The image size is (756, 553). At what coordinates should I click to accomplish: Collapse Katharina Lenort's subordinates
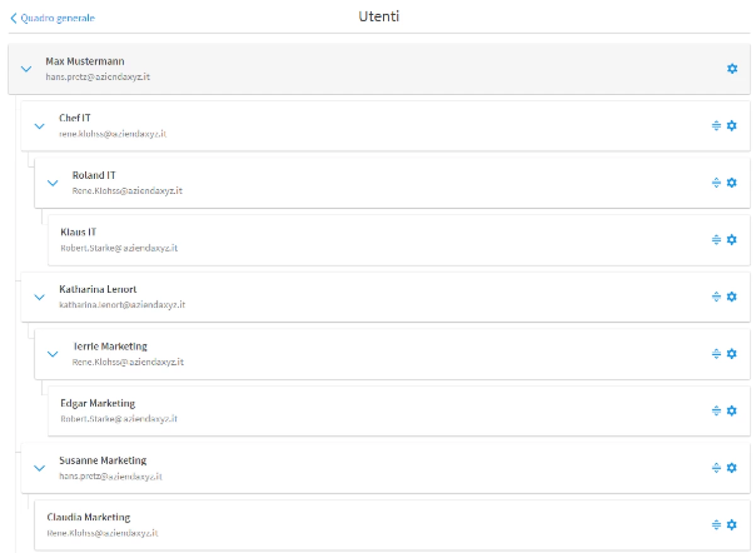[40, 297]
